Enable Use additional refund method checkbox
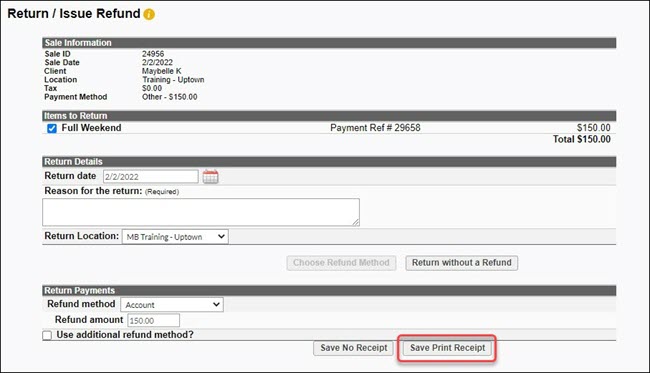Viewport: 650px width, 373px height. click(x=47, y=335)
